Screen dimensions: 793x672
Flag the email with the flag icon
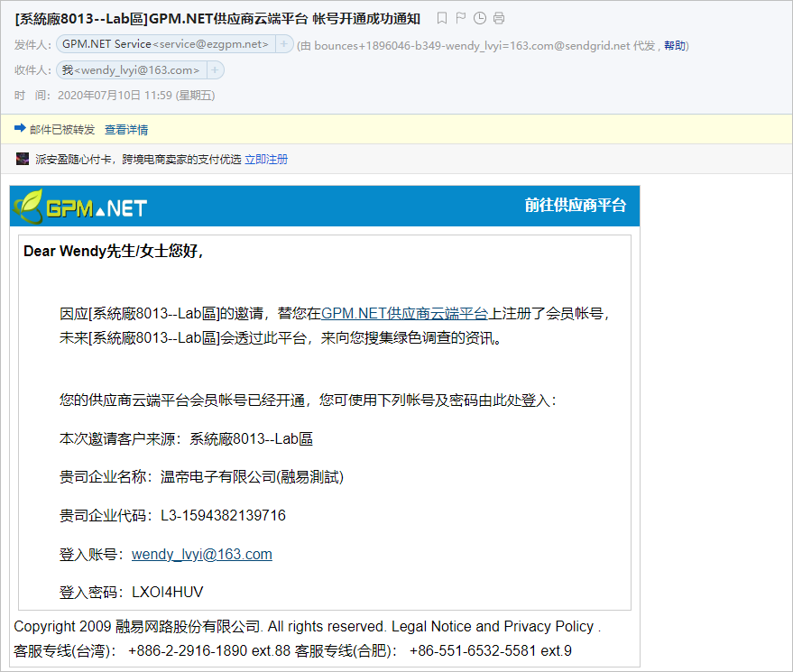click(460, 19)
